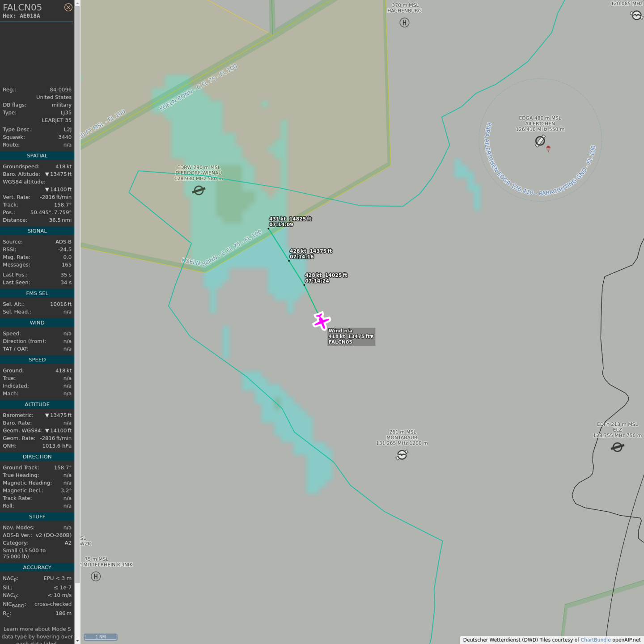Select the 07:14:16 track point marker

289,261
